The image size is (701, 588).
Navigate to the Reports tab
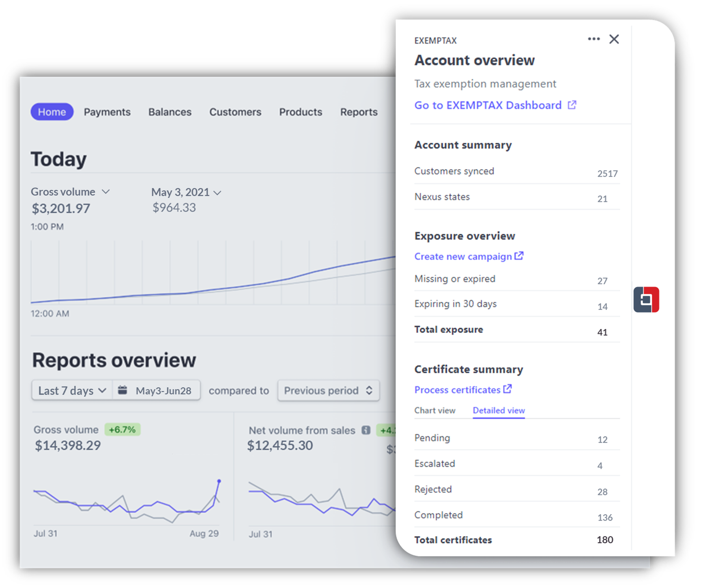click(359, 112)
